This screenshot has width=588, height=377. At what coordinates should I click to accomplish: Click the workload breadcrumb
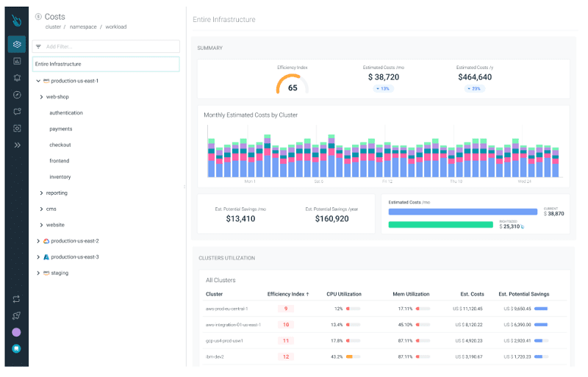[116, 27]
